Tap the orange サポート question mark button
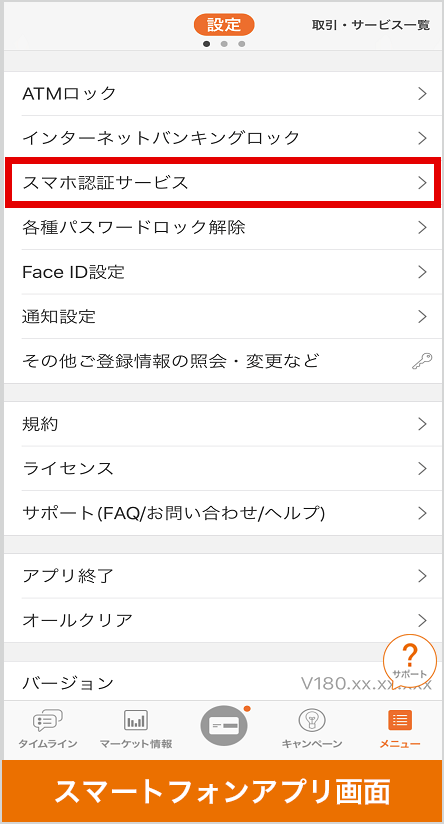 pos(410,660)
